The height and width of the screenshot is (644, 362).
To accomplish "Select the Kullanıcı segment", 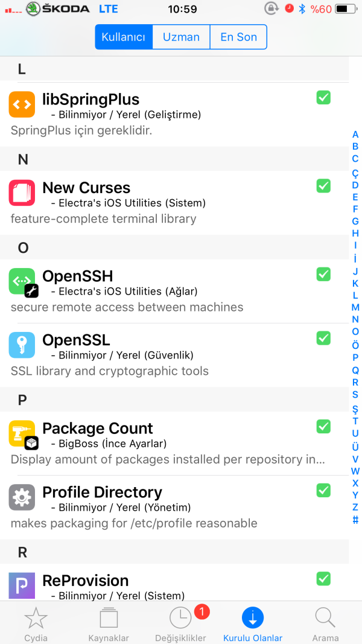I will click(x=124, y=37).
